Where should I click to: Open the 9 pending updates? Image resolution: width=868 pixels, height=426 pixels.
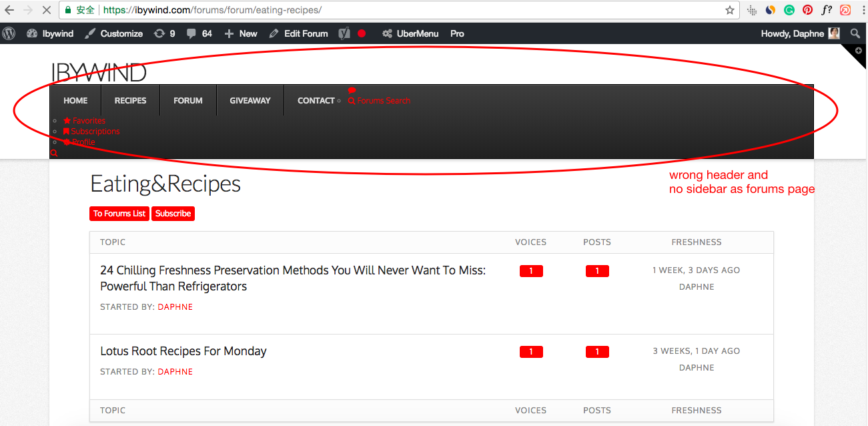[164, 33]
